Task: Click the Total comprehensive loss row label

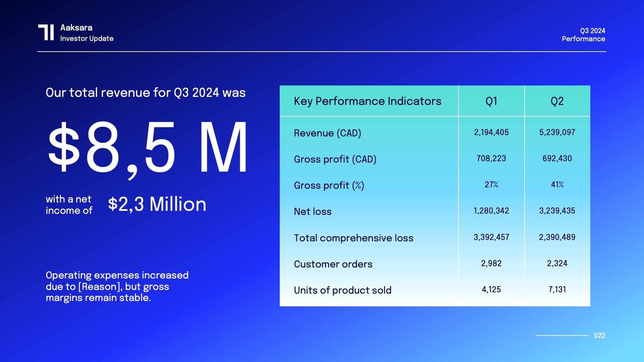Action: [x=354, y=238]
